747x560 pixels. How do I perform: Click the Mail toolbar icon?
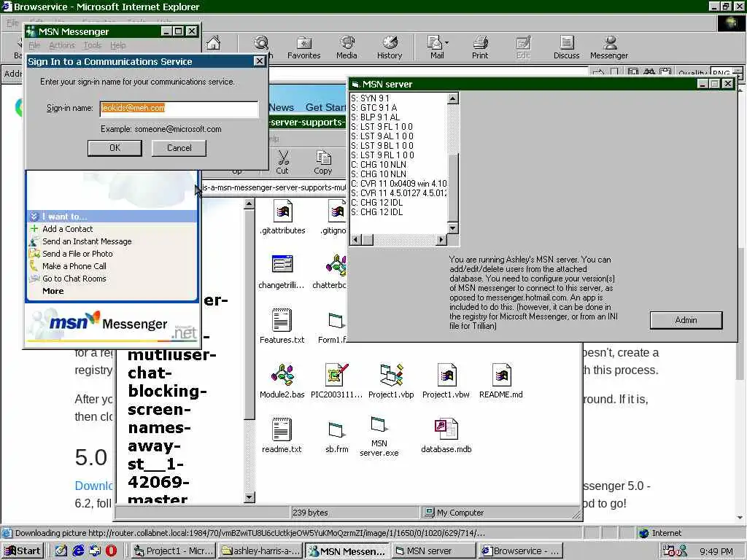435,47
